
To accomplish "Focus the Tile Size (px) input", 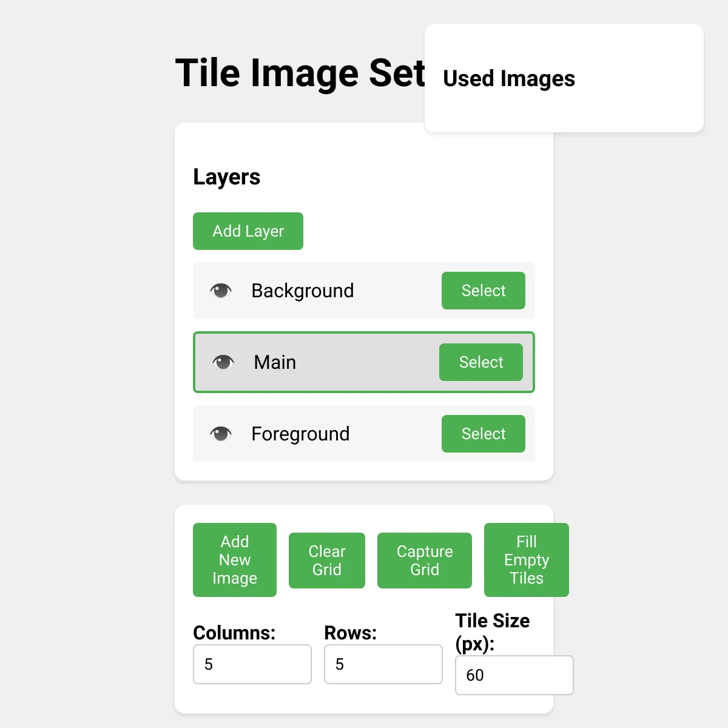I will (514, 675).
